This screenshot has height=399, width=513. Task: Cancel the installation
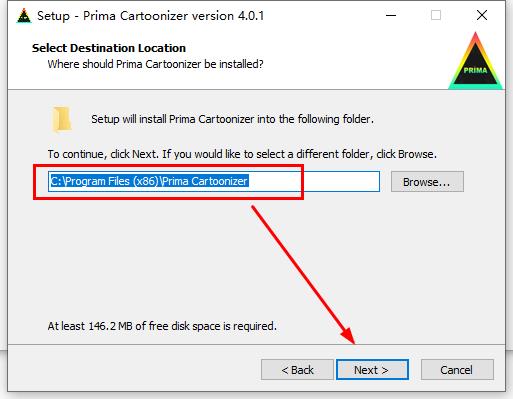point(457,370)
